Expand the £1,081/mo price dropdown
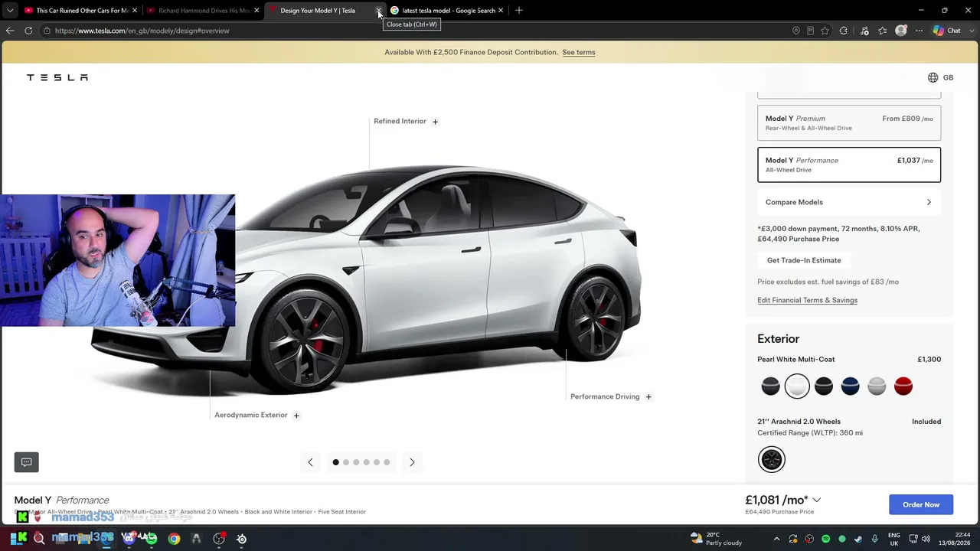The image size is (980, 551). 817,500
